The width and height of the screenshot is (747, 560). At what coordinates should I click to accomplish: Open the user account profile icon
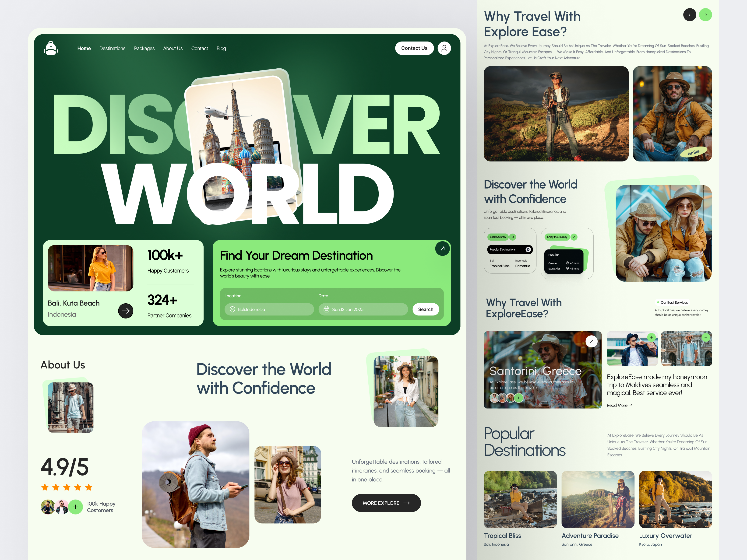444,48
